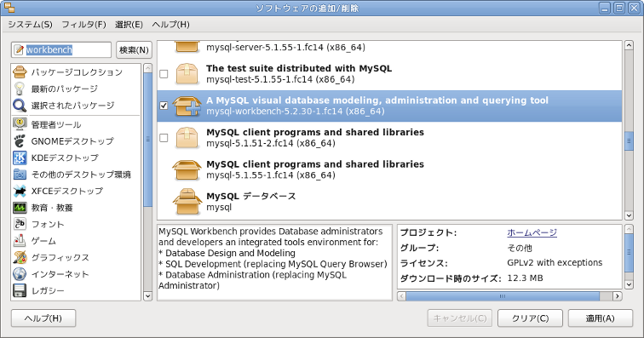Screen dimensions: 644x338
Task: Click the その他のデスクトップ環境 icon
Action: coord(20,175)
